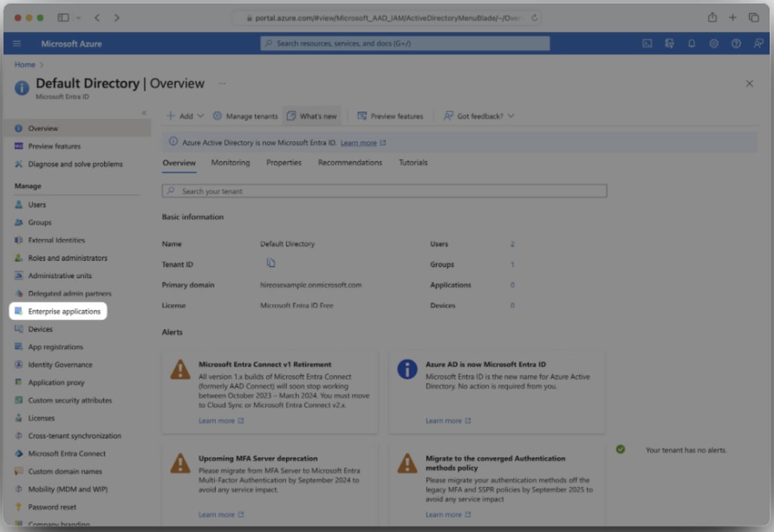Screen dimensions: 774x532
Task: Select the Overview tab
Action: pos(179,162)
